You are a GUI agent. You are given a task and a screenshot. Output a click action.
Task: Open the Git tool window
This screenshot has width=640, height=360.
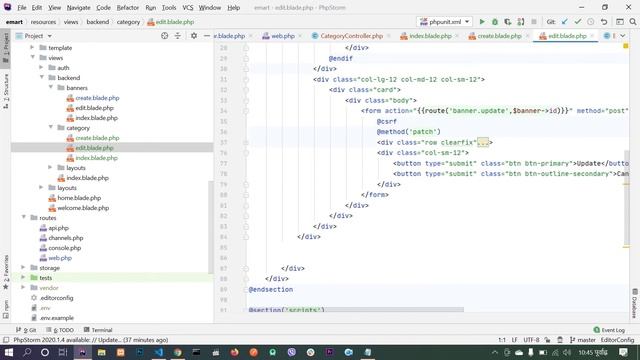26,330
